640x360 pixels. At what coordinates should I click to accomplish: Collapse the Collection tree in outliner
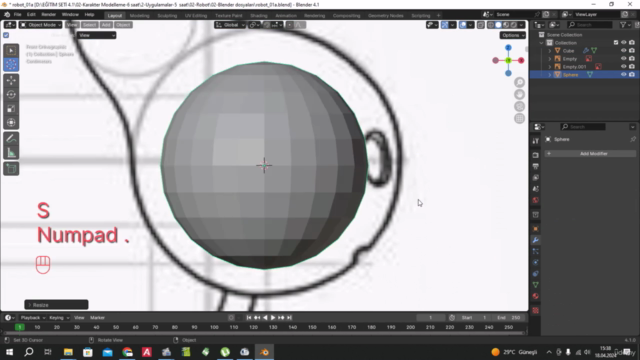click(542, 42)
